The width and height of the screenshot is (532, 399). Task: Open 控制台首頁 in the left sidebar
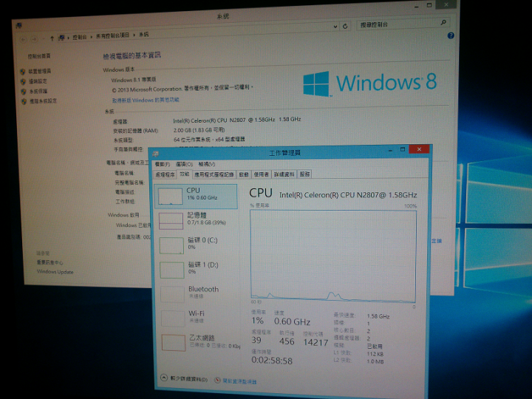click(x=39, y=56)
